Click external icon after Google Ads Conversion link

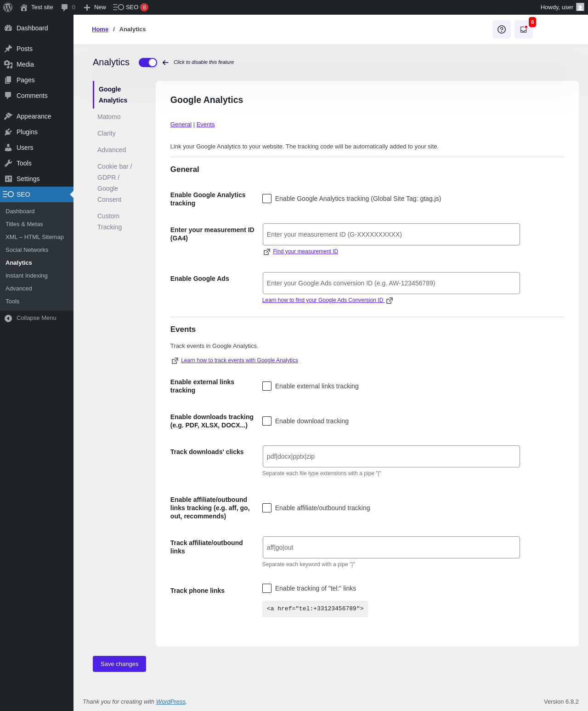click(x=390, y=301)
